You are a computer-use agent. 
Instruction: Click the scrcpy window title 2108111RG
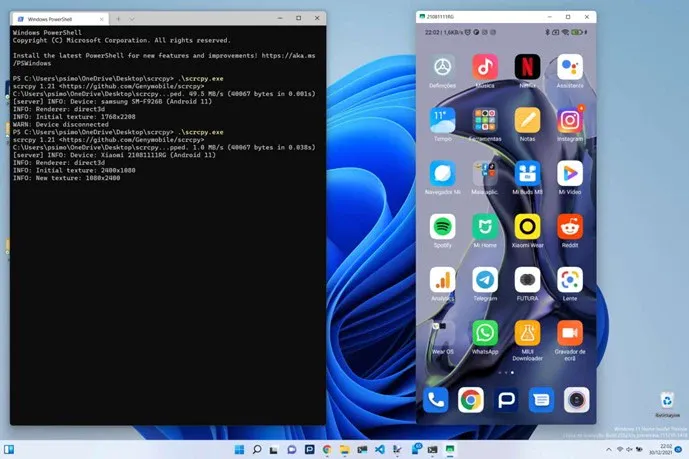click(x=440, y=17)
